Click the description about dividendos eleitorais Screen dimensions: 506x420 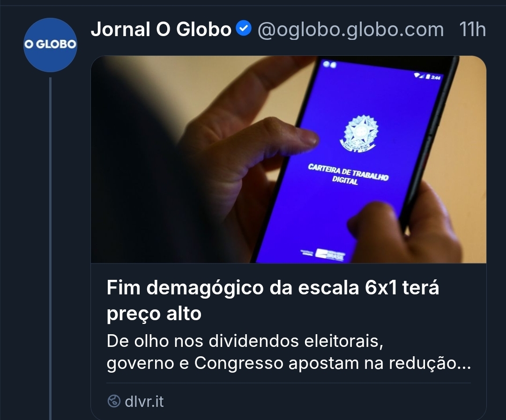(289, 352)
